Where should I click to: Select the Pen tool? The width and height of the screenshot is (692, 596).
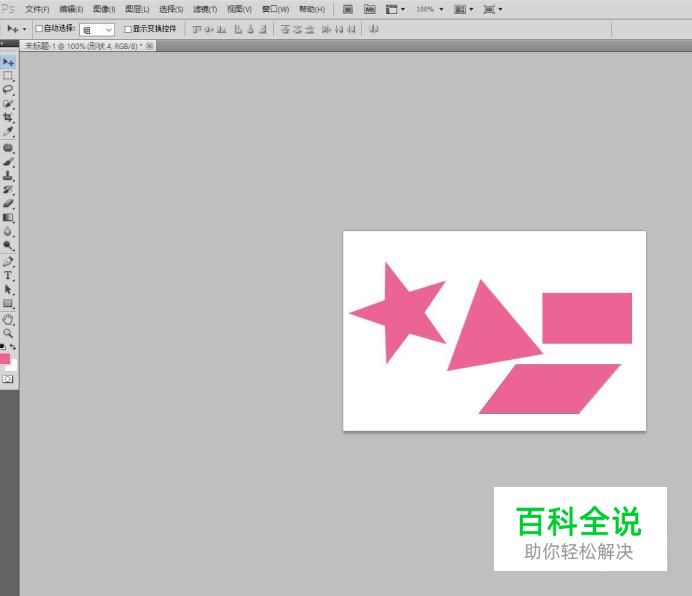pos(8,261)
